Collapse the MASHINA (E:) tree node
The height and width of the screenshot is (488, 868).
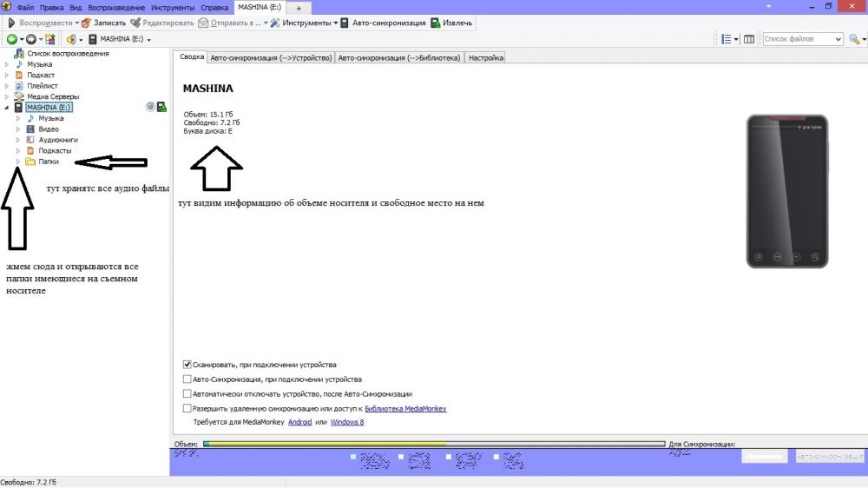[x=7, y=108]
